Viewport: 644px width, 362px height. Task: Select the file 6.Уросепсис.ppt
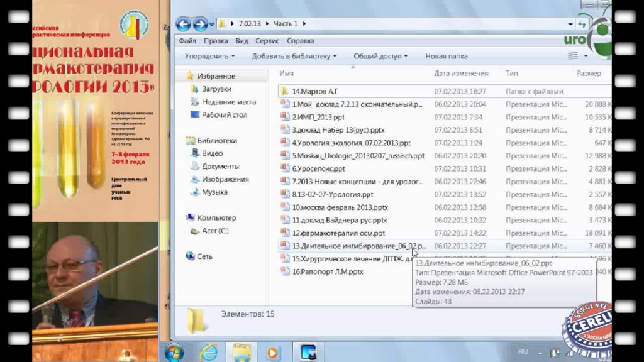(x=318, y=168)
